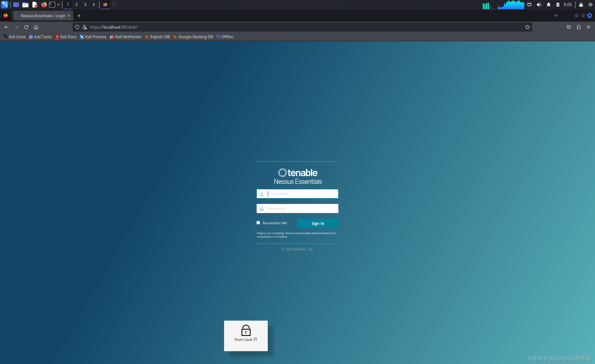Viewport: 595px width, 364px height.
Task: Lock the screen with padlock icon
Action: click(x=581, y=5)
